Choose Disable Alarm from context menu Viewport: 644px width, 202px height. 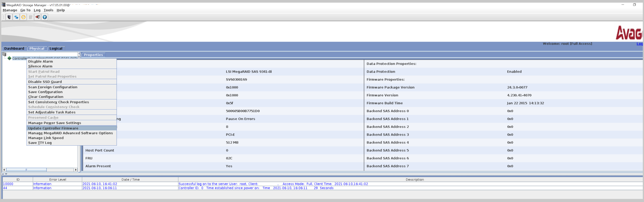point(40,61)
